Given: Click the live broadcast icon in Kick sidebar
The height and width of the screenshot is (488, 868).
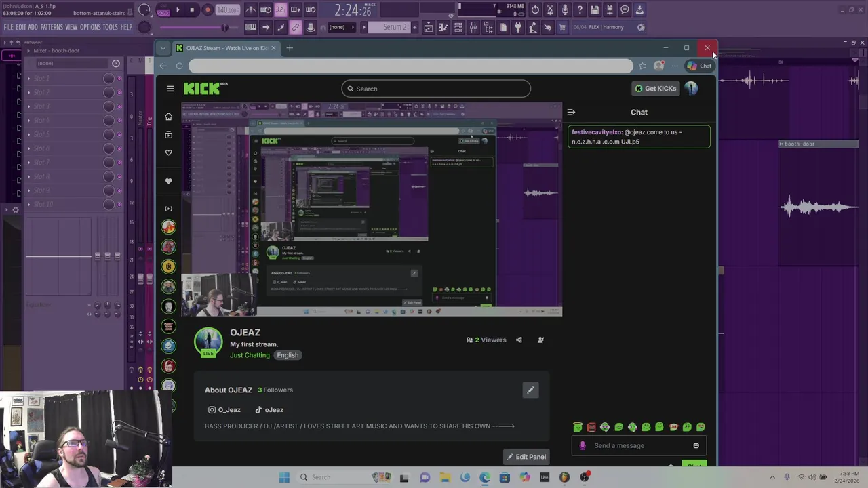Looking at the screenshot, I should (x=169, y=209).
